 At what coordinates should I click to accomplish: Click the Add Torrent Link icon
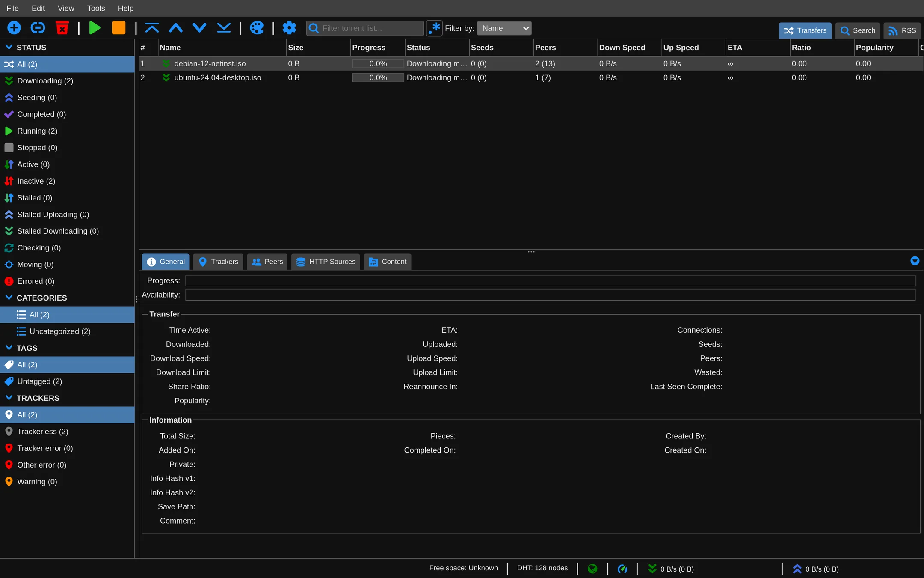[38, 28]
